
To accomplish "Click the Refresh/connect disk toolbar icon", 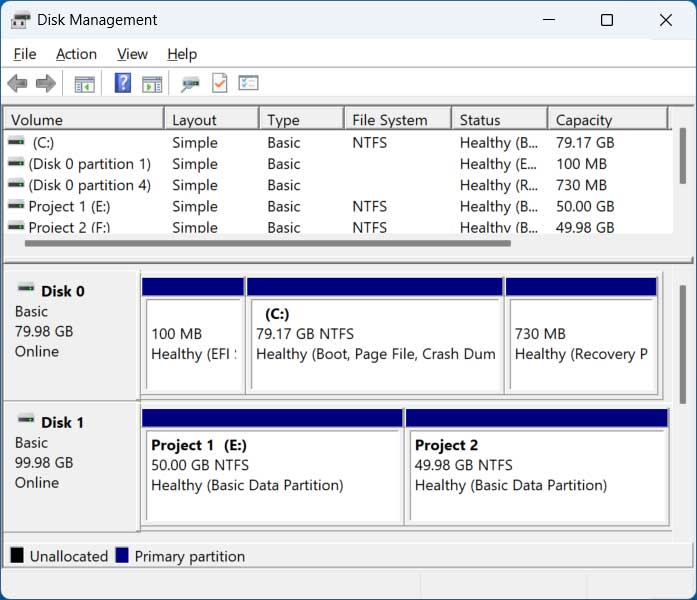I will tap(190, 84).
